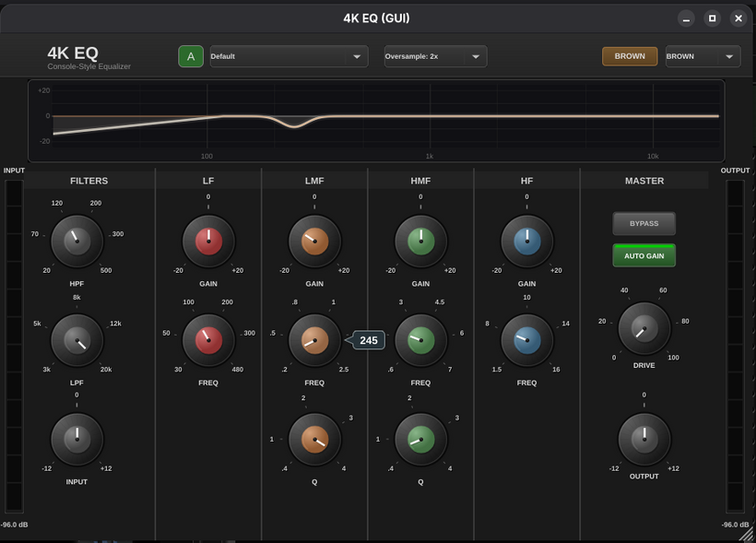Viewport: 756px width, 543px height.
Task: Expand the Oversample 2x dropdown
Action: tap(435, 56)
